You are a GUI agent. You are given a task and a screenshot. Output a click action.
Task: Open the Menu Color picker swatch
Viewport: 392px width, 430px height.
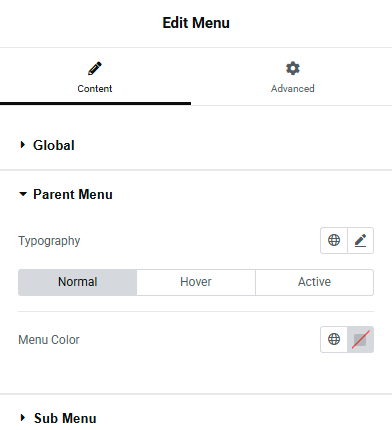(x=360, y=339)
